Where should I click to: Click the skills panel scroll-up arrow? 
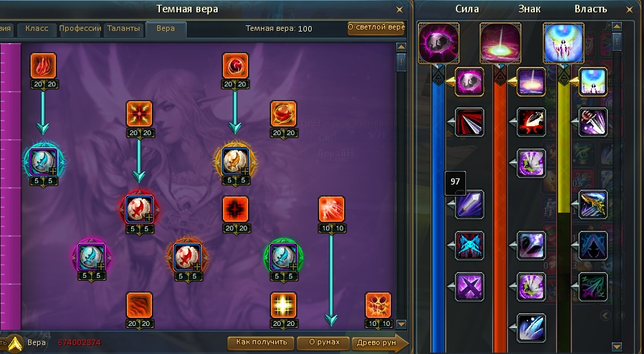pos(617,27)
